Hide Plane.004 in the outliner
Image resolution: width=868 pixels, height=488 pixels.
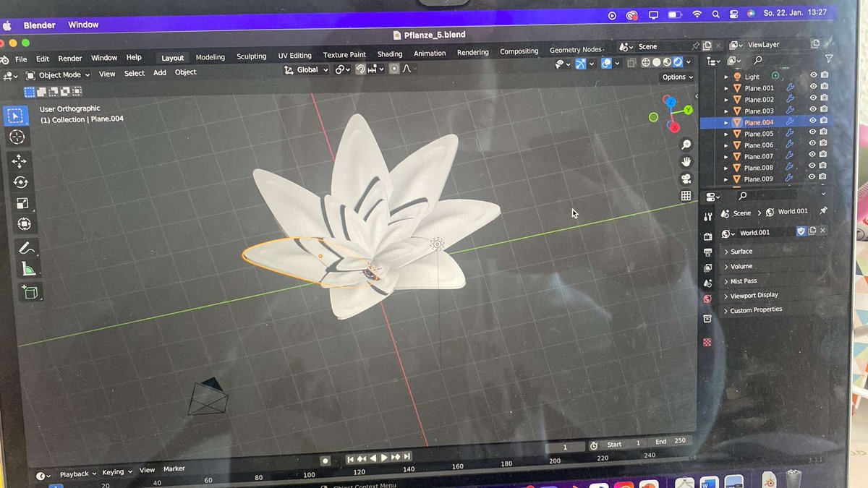click(x=812, y=122)
